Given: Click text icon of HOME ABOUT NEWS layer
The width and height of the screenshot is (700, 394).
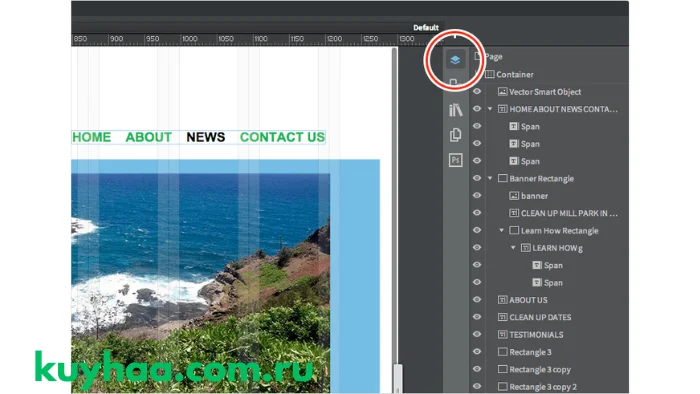Looking at the screenshot, I should (502, 109).
